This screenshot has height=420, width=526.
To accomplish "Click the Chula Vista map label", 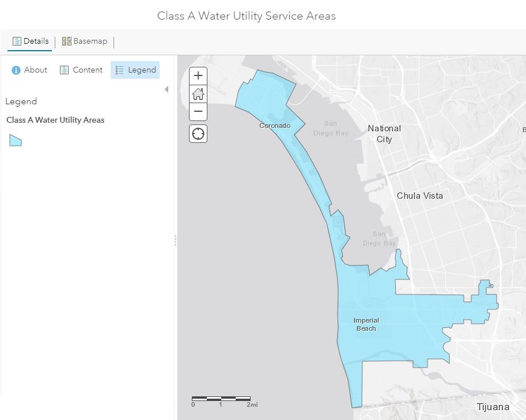I will tap(420, 196).
